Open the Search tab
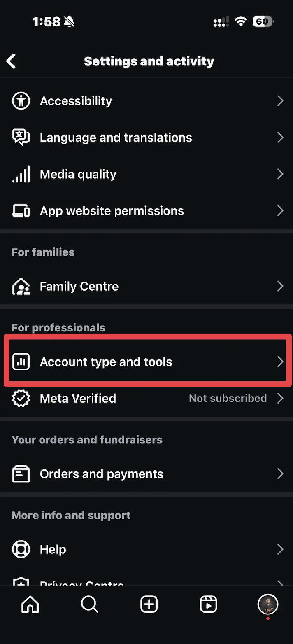Viewport: 293px width, 644px height. tap(89, 604)
